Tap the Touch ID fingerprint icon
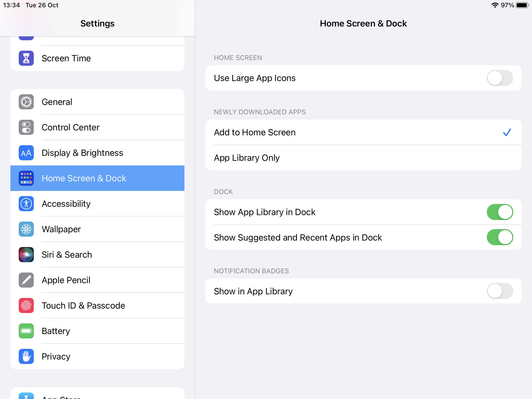This screenshot has width=532, height=399. [x=26, y=305]
